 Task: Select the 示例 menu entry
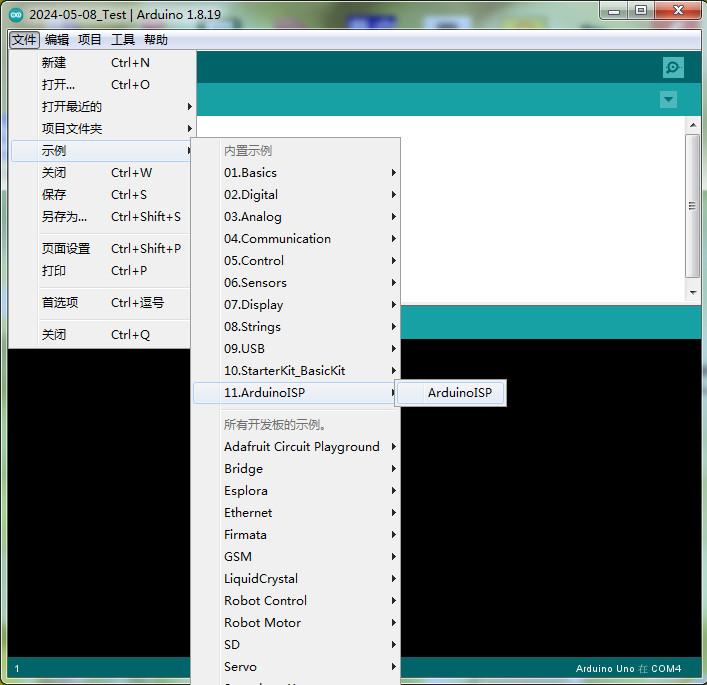tap(103, 151)
